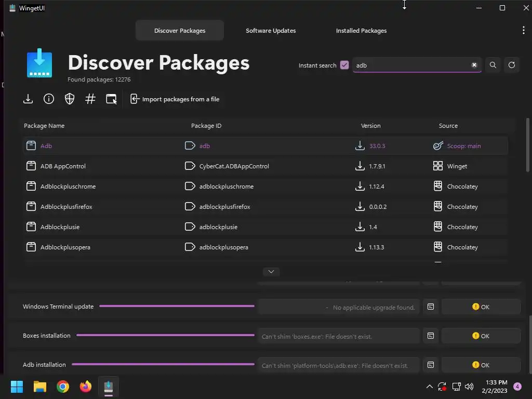The image size is (532, 399).
Task: Click Chocolatey icon in Adblockplusie row
Action: [x=438, y=227]
